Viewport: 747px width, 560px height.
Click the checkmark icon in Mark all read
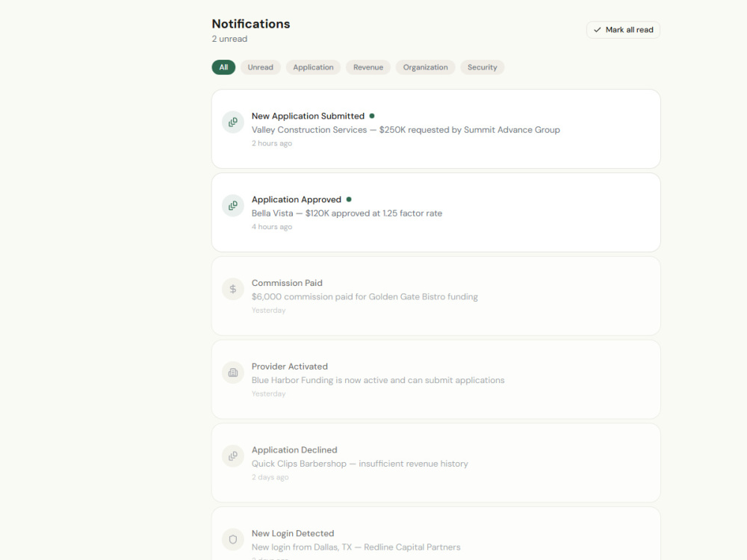[597, 30]
